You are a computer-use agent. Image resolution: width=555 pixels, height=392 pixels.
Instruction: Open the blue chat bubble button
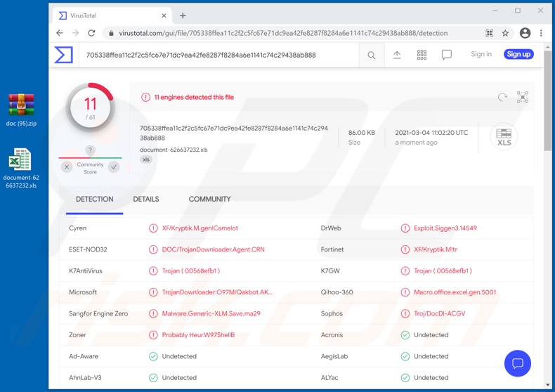point(518,363)
